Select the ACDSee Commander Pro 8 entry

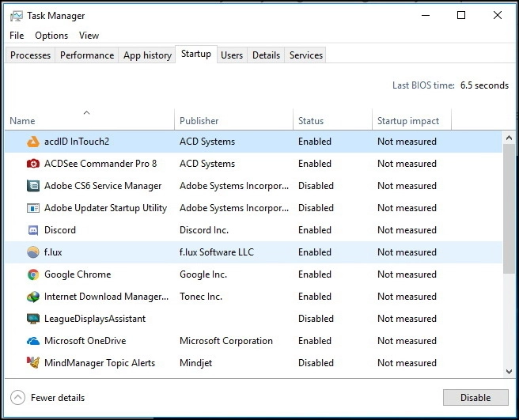pos(100,164)
